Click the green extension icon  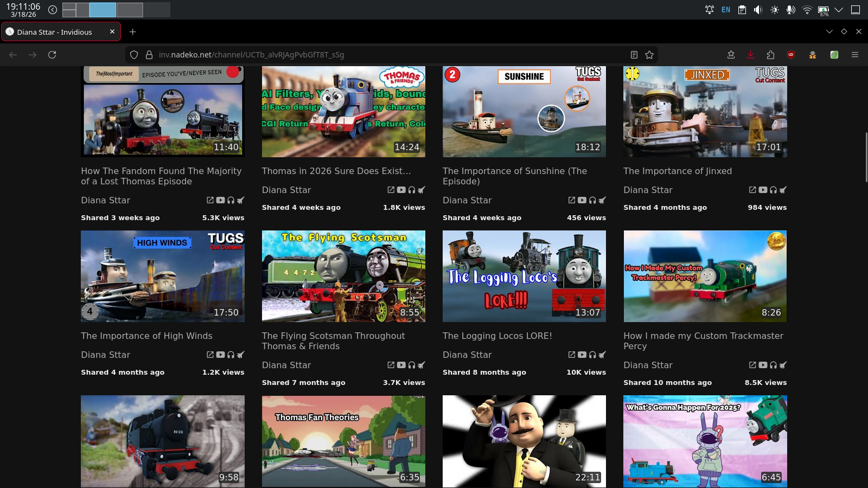click(834, 55)
